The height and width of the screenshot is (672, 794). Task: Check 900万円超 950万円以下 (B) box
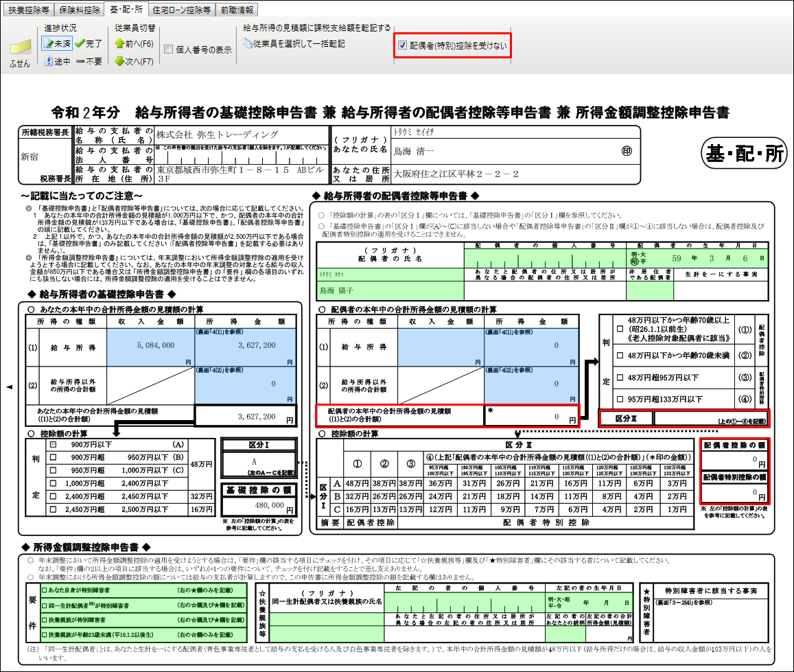(x=53, y=457)
